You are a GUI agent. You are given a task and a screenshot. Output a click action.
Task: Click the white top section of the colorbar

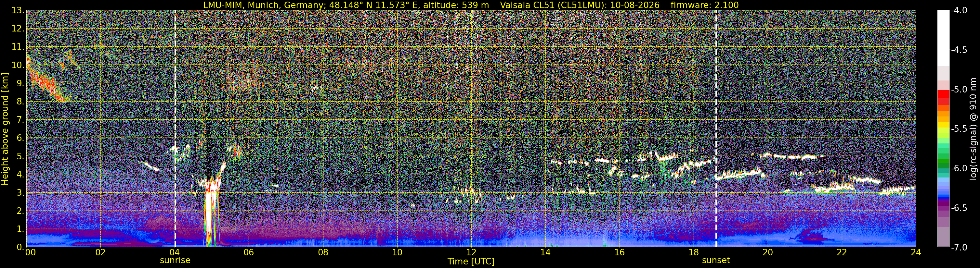pos(944,38)
